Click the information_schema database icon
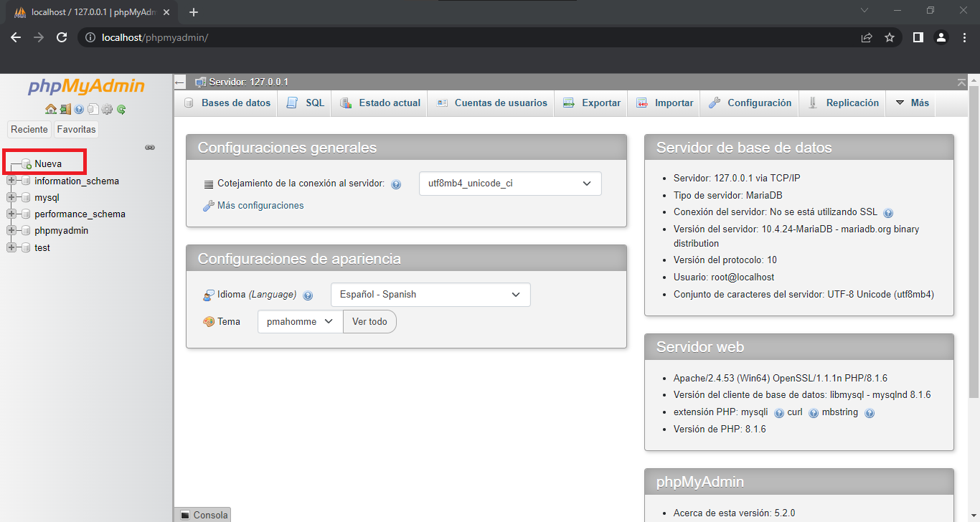The height and width of the screenshot is (522, 980). (27, 181)
